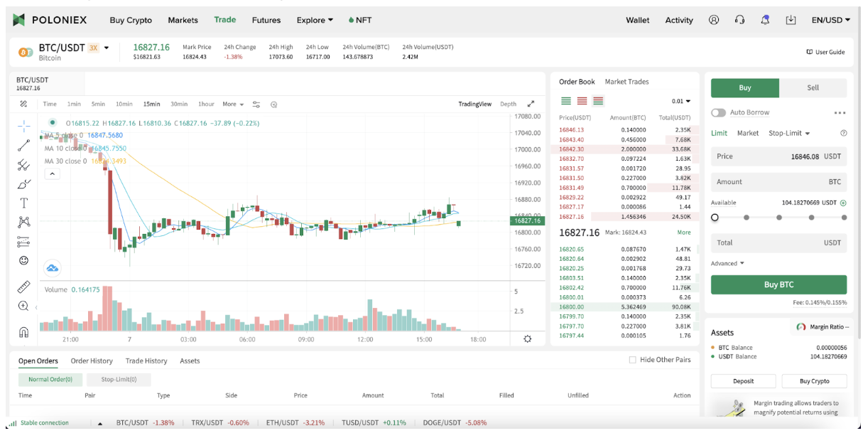
Task: Go to the Futures page
Action: coord(266,20)
